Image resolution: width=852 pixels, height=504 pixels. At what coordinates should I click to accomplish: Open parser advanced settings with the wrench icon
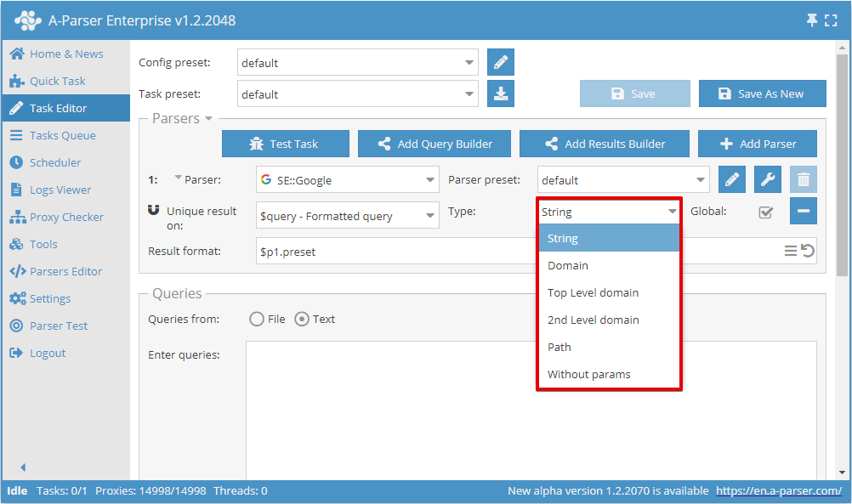(x=769, y=179)
